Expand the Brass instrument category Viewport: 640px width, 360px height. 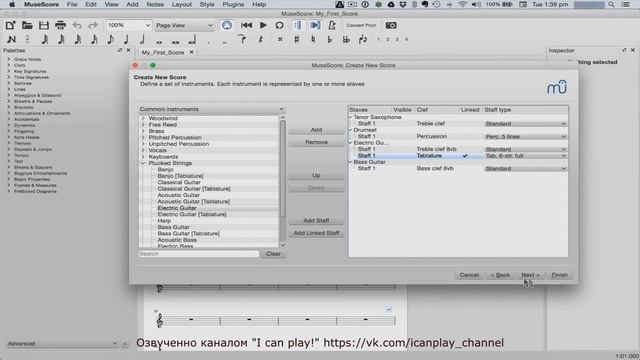pos(143,131)
